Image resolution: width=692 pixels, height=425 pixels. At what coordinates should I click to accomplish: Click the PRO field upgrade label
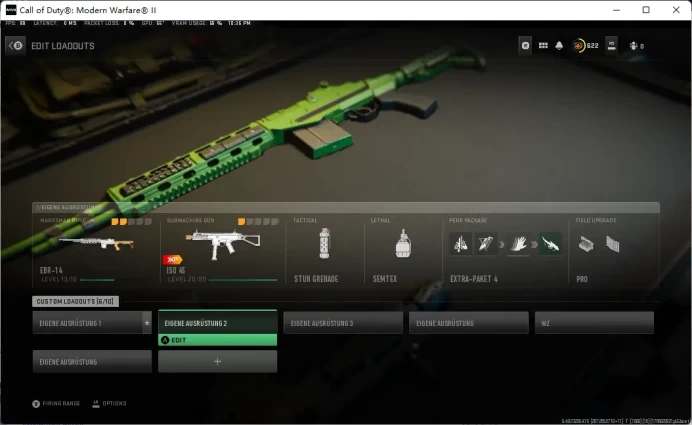582,279
